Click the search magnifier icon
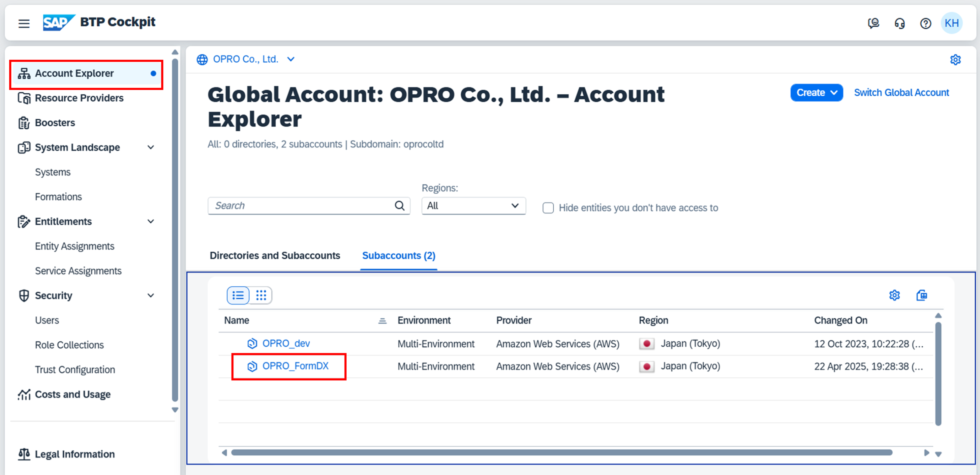The image size is (980, 475). (399, 206)
